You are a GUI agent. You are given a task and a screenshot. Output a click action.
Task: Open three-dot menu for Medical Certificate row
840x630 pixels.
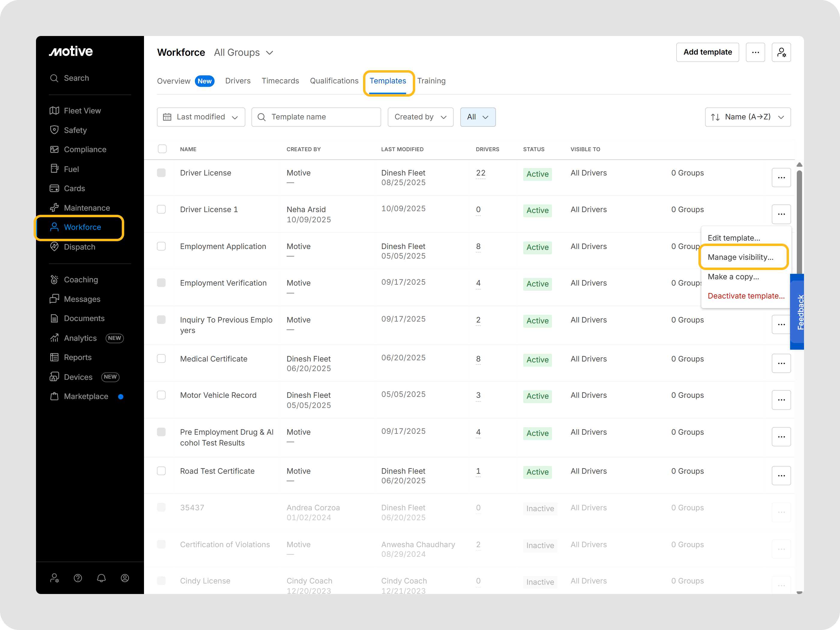(x=781, y=363)
